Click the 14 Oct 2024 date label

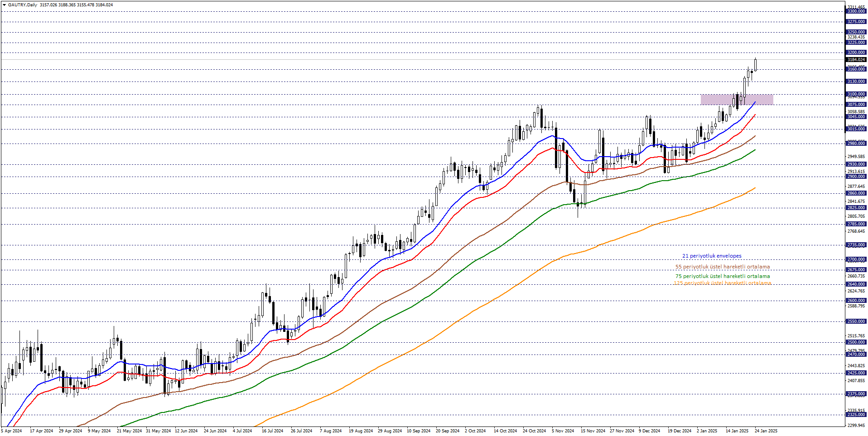(x=505, y=431)
